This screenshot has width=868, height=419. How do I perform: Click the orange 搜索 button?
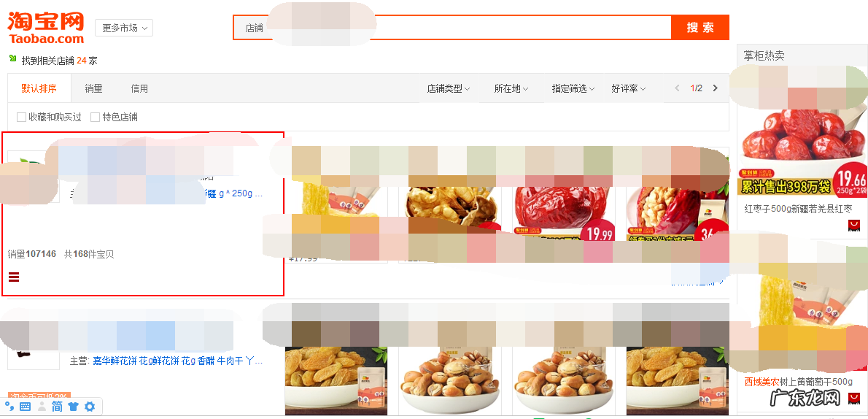(x=700, y=28)
